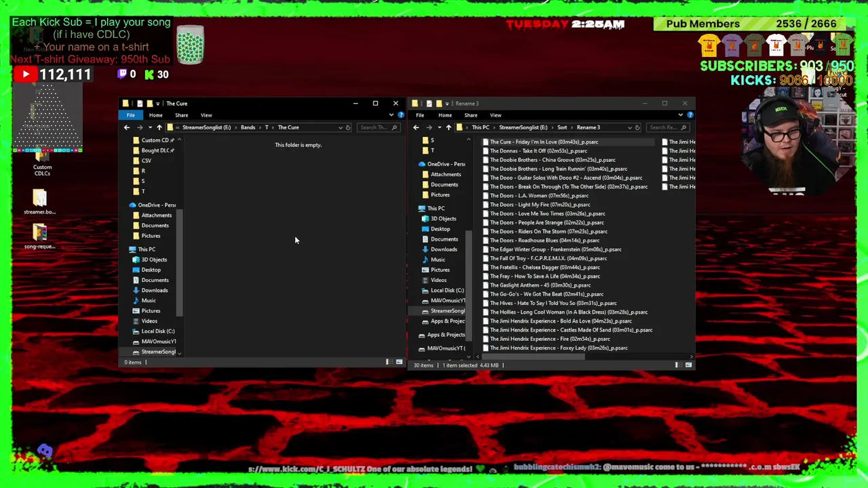Click the purple Twitch counter icon
Screen dimensions: 868x488
pos(123,75)
